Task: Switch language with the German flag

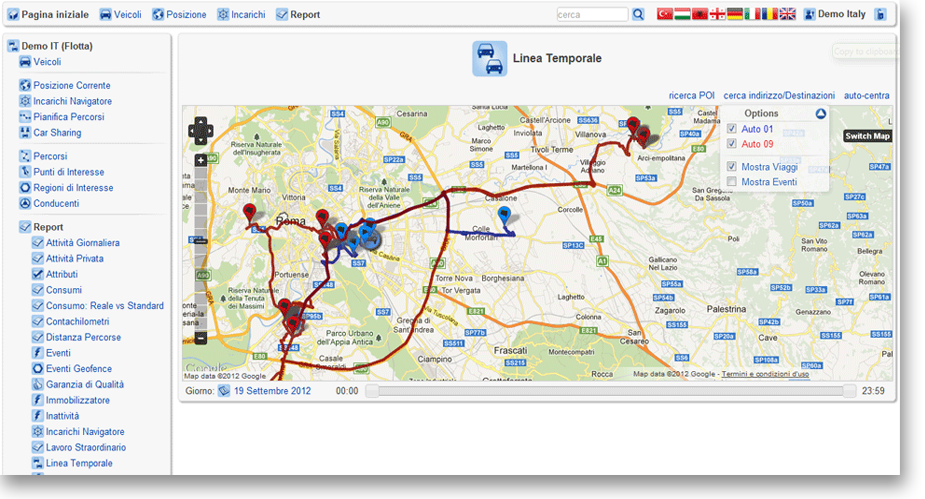Action: click(734, 14)
